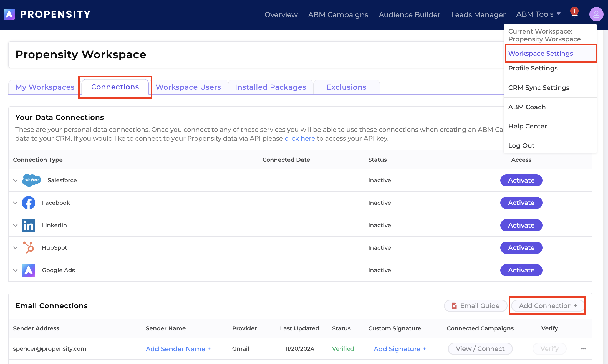Image resolution: width=608 pixels, height=364 pixels.
Task: Open the user avatar menu
Action: tap(596, 14)
